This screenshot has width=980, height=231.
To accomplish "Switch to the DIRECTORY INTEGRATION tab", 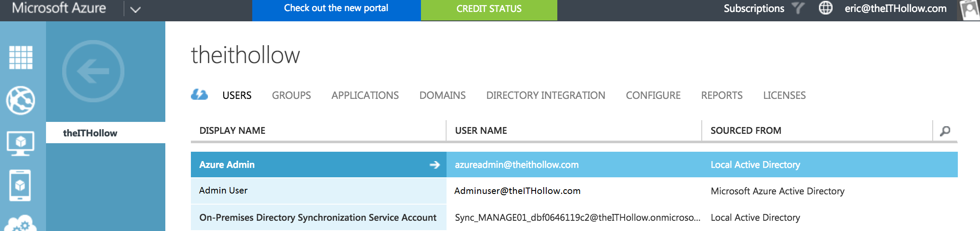I will click(x=545, y=95).
